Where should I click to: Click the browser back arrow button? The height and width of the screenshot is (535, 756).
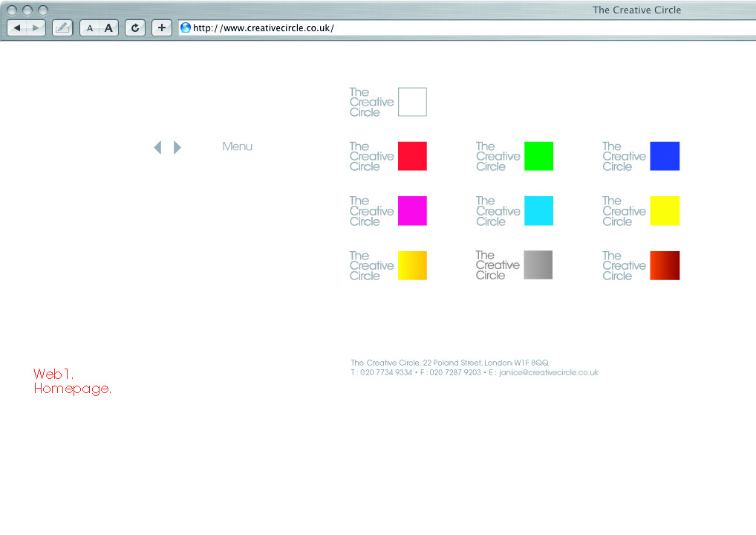(x=17, y=28)
